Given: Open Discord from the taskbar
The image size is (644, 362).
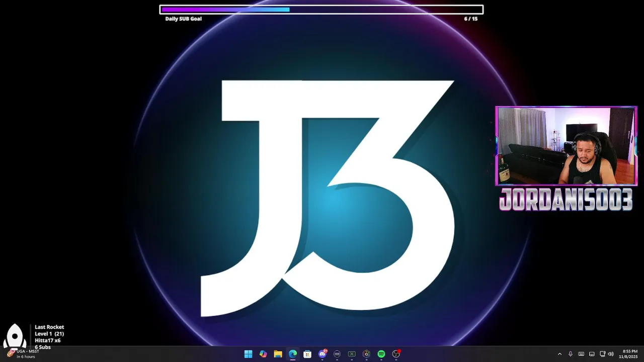Looking at the screenshot, I should pos(323,354).
